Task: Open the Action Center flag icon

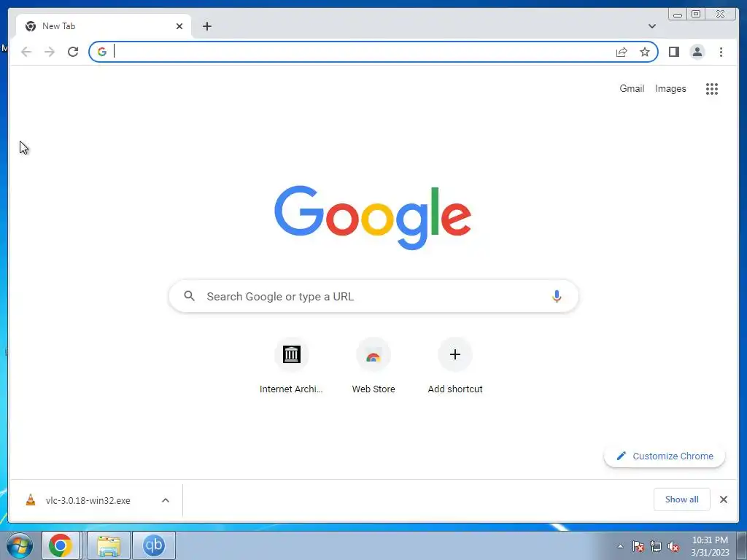Action: pyautogui.click(x=638, y=546)
